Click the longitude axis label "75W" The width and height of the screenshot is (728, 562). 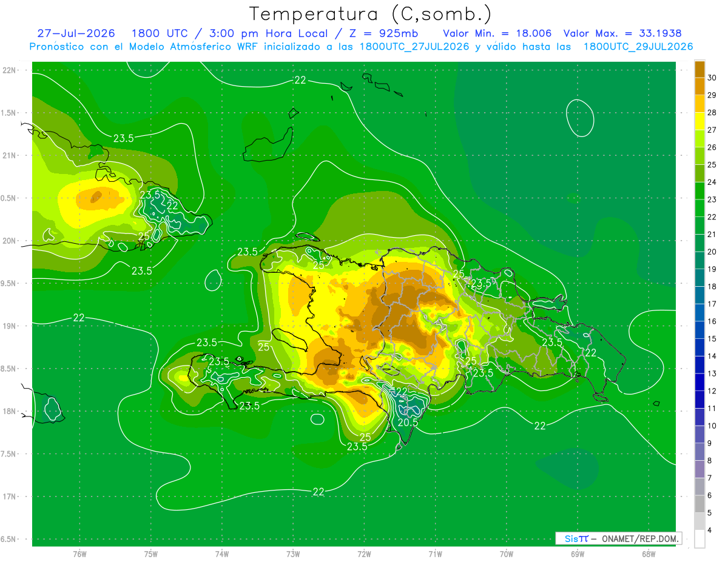pos(150,554)
